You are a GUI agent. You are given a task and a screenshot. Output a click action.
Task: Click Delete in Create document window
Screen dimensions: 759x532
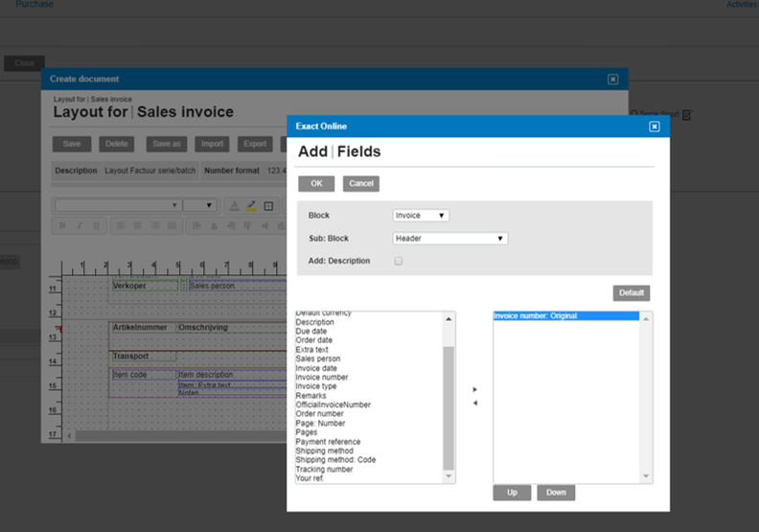117,144
